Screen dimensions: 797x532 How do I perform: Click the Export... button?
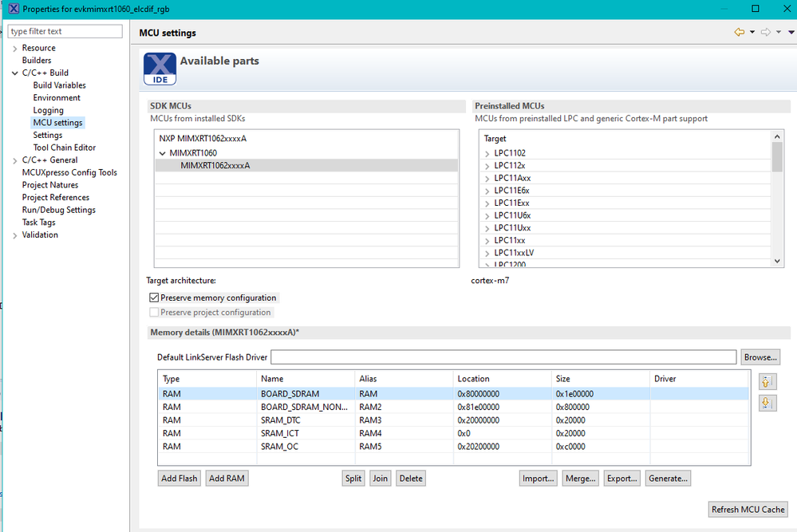(621, 478)
